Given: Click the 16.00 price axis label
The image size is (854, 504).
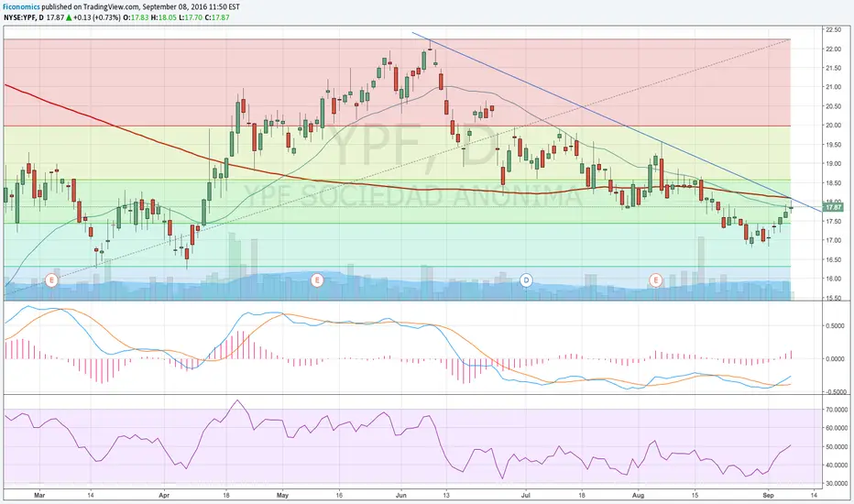Looking at the screenshot, I should click(x=833, y=279).
